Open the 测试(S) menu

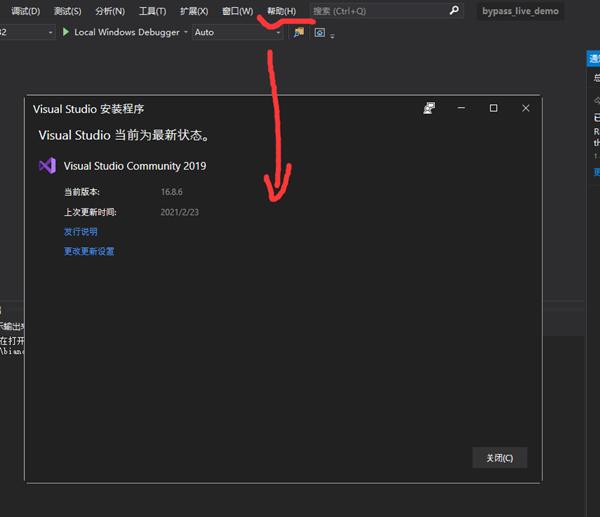67,11
